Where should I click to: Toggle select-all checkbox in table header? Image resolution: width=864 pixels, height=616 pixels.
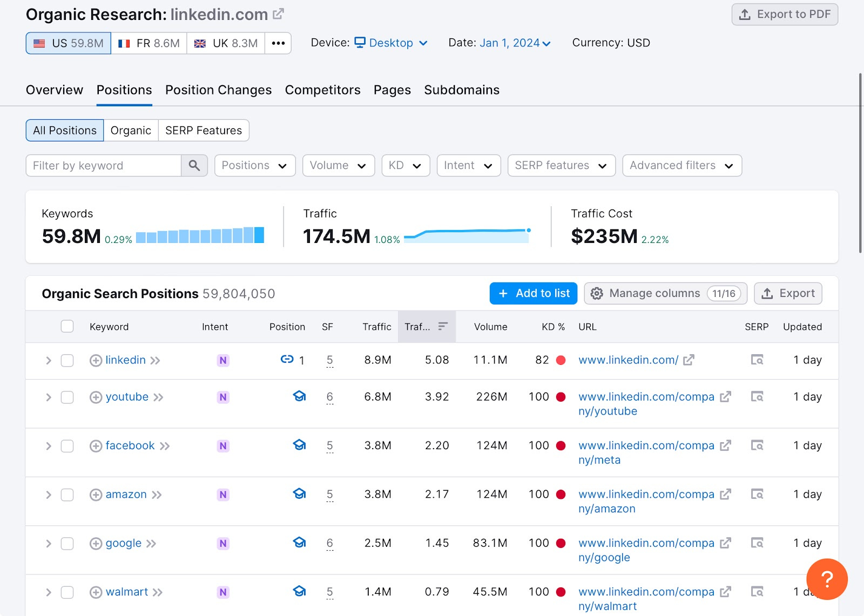(67, 326)
